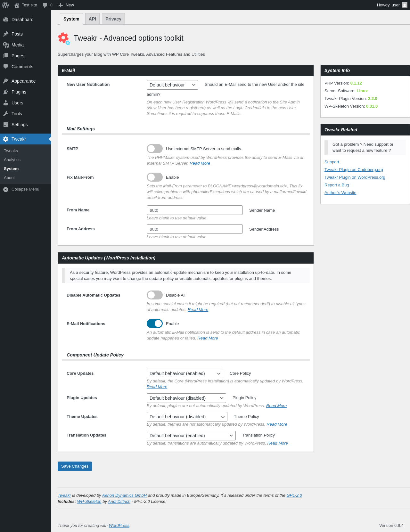Viewport: 410px width, 532px height.
Task: Toggle the SMTP external server switch
Action: coord(155,149)
